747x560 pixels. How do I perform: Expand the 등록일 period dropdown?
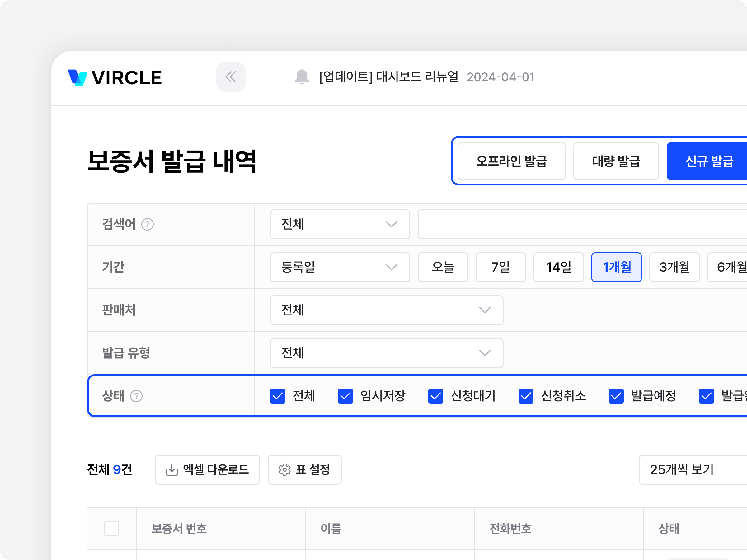coord(340,267)
